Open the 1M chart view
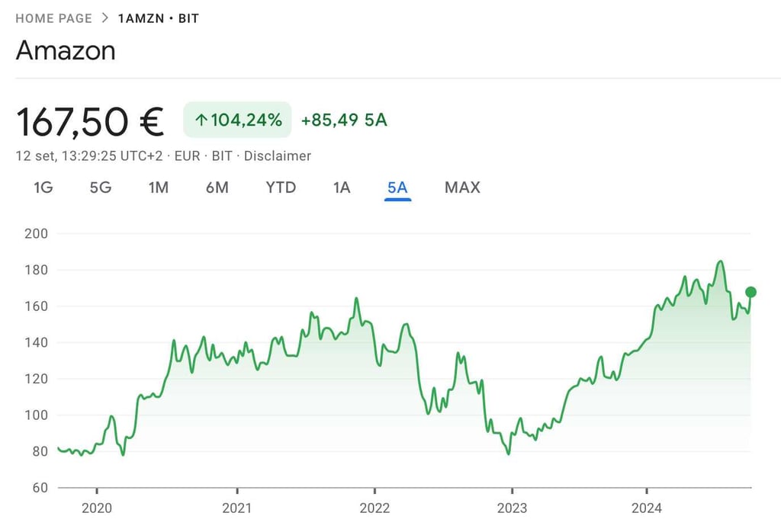The width and height of the screenshot is (781, 532). 159,187
